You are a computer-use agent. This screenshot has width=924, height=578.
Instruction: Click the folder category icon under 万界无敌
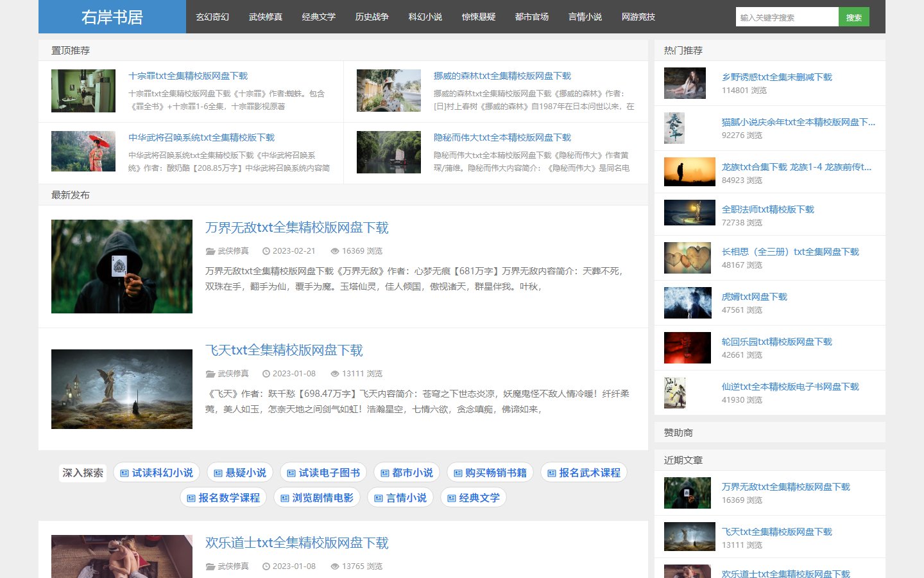point(210,251)
